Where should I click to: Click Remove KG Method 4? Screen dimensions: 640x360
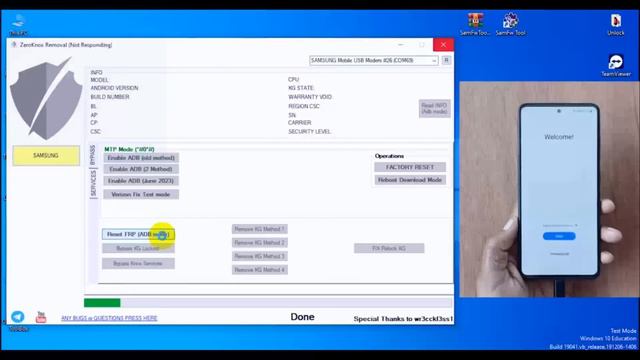point(260,269)
